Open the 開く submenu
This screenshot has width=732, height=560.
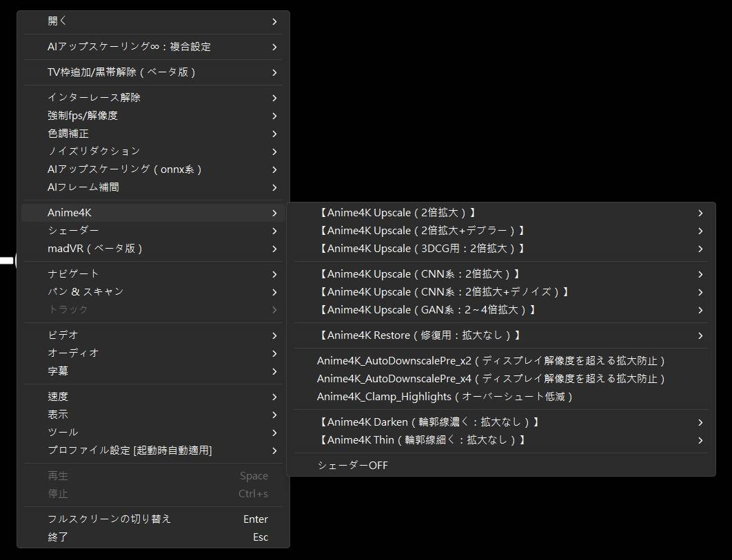tap(58, 21)
